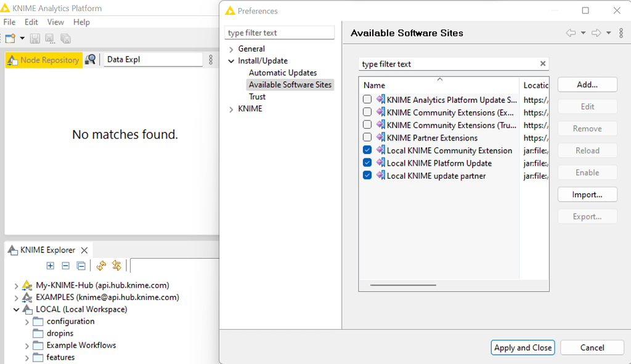Disable the Local KNIME Platform Update site

point(367,162)
